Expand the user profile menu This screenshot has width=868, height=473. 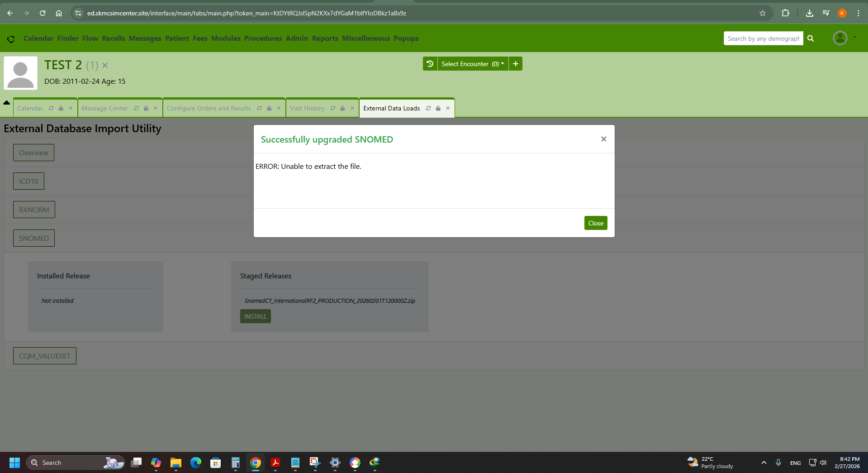point(844,38)
